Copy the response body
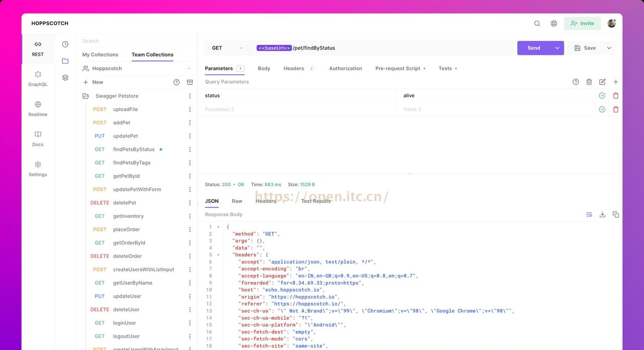The image size is (644, 350). 616,214
